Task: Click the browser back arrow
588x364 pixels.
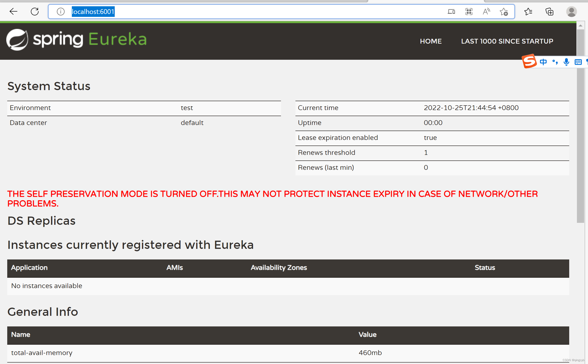Action: (x=13, y=11)
